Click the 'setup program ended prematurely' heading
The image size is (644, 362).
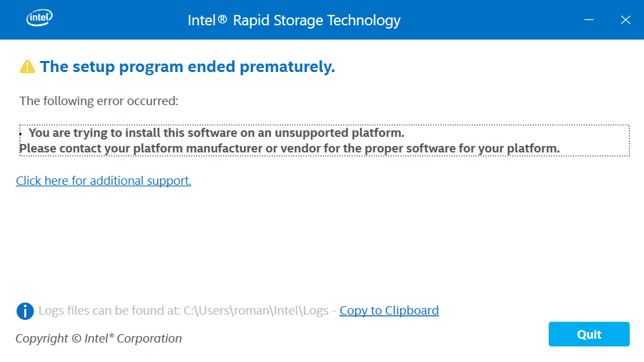click(x=187, y=67)
